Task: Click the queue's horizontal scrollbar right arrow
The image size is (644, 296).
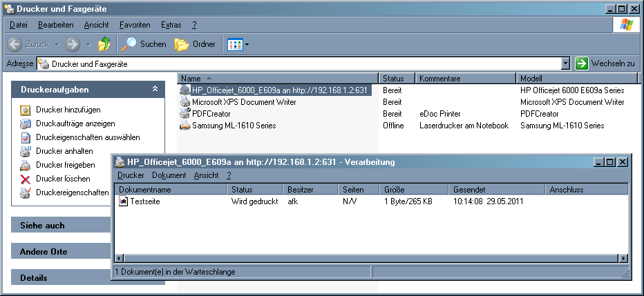Action: tap(623, 257)
